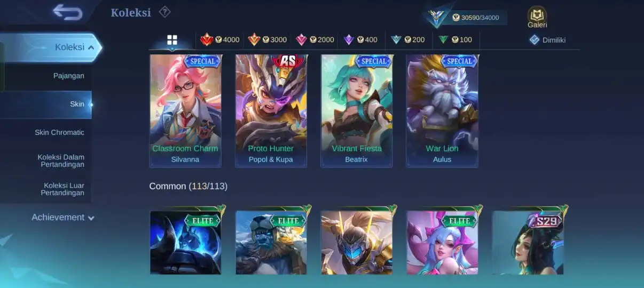Select the all-skins grid filter icon
644x288 pixels.
(172, 40)
